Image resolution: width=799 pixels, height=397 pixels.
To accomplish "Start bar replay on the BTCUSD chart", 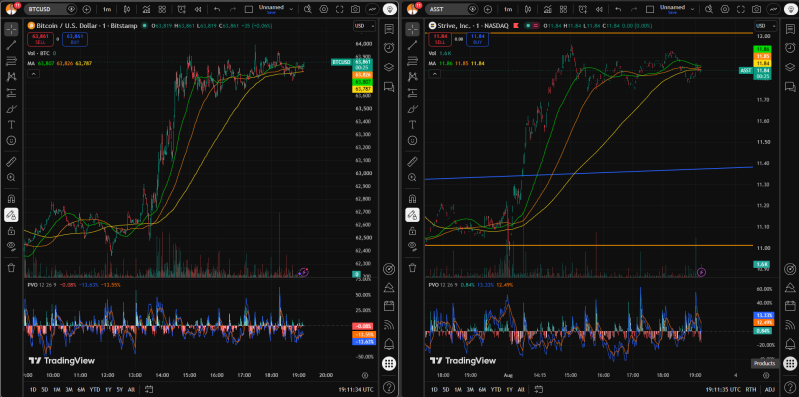I will pos(197,9).
